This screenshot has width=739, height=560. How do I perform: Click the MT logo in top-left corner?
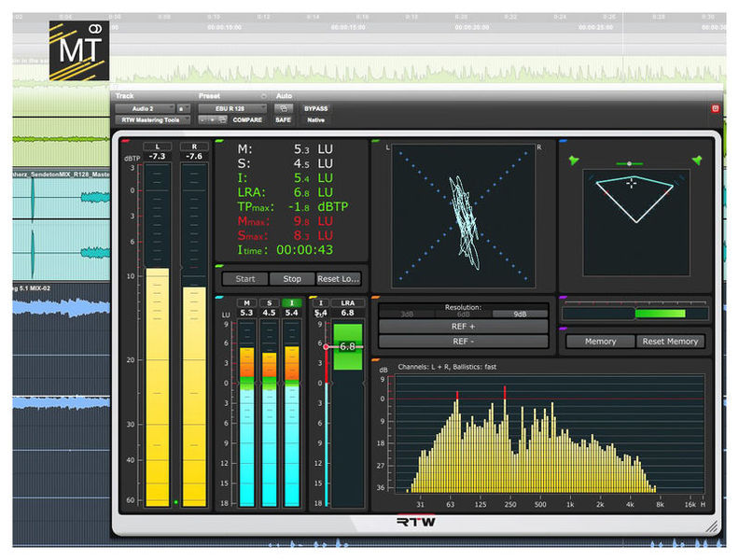[x=79, y=50]
